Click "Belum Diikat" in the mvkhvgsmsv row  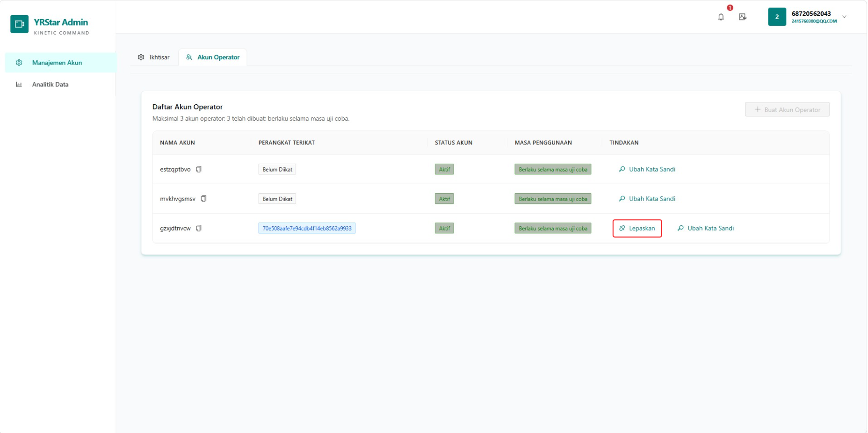coord(277,199)
